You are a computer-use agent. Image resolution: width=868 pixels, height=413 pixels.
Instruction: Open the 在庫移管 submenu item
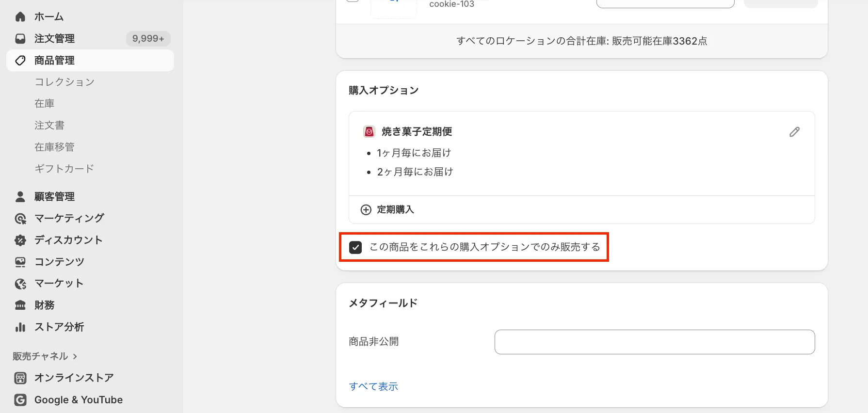[54, 147]
